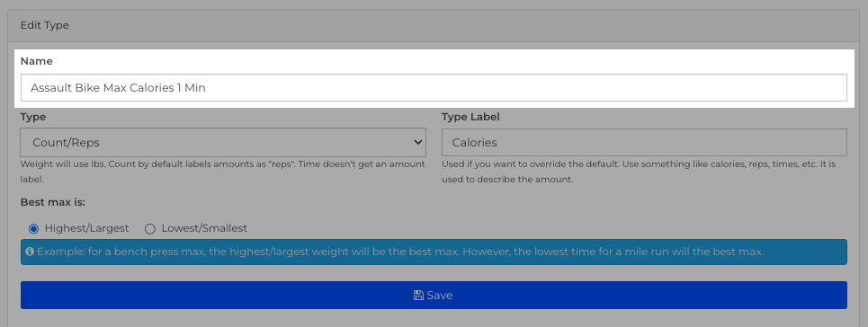The image size is (868, 327).
Task: Expand the Type select via its chevron arrow
Action: point(418,142)
